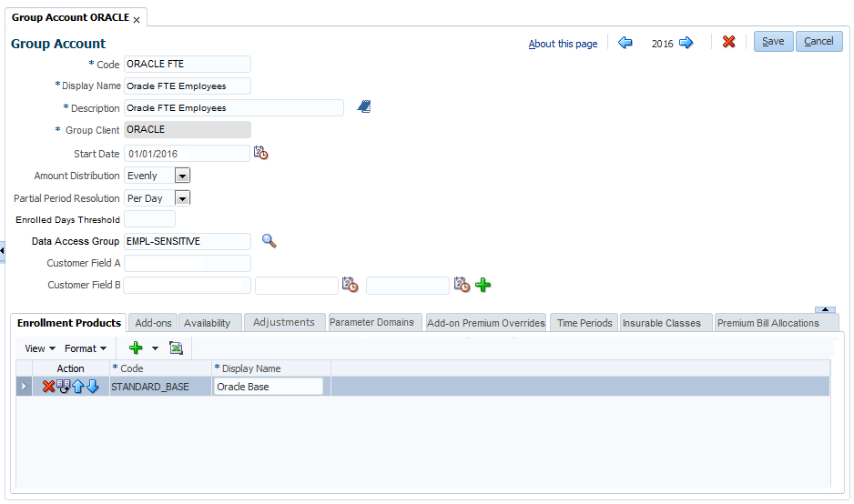854x504 pixels.
Task: Add Customer Field B row with plus icon
Action: coord(483,285)
